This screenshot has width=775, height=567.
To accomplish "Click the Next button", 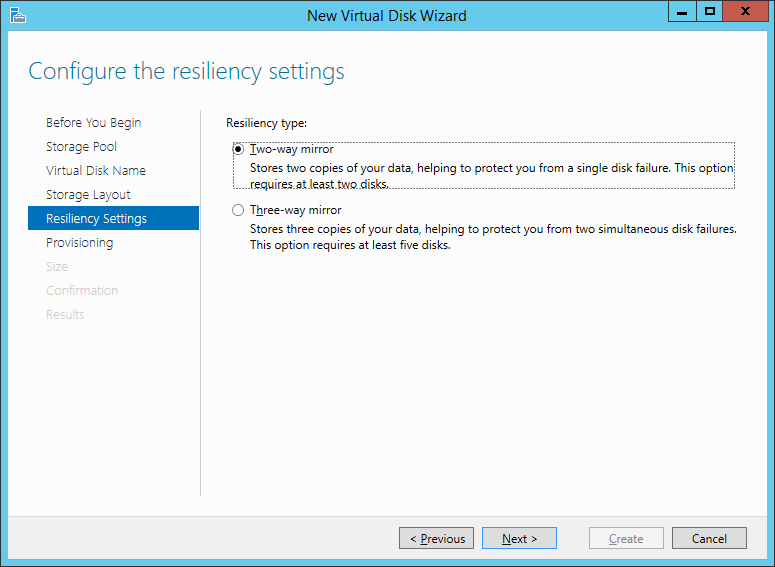I will point(519,538).
